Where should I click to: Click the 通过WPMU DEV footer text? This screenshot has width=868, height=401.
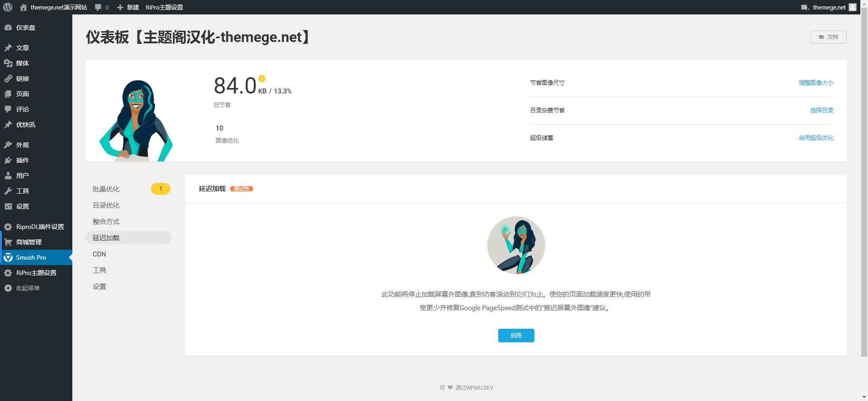point(474,387)
